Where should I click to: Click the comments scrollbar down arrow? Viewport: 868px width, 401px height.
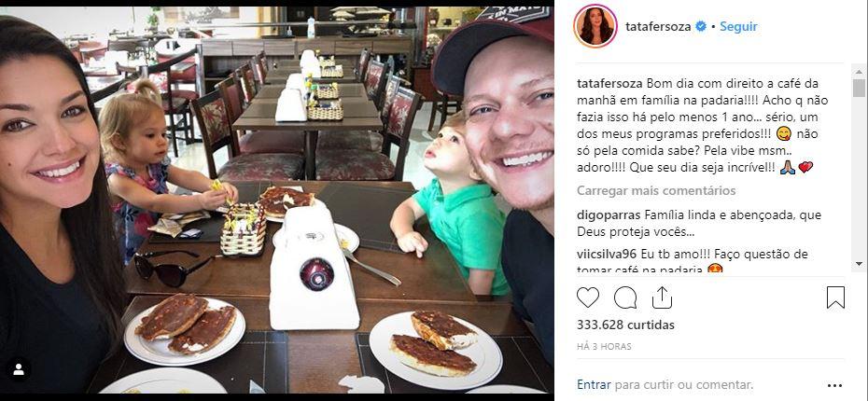[859, 264]
